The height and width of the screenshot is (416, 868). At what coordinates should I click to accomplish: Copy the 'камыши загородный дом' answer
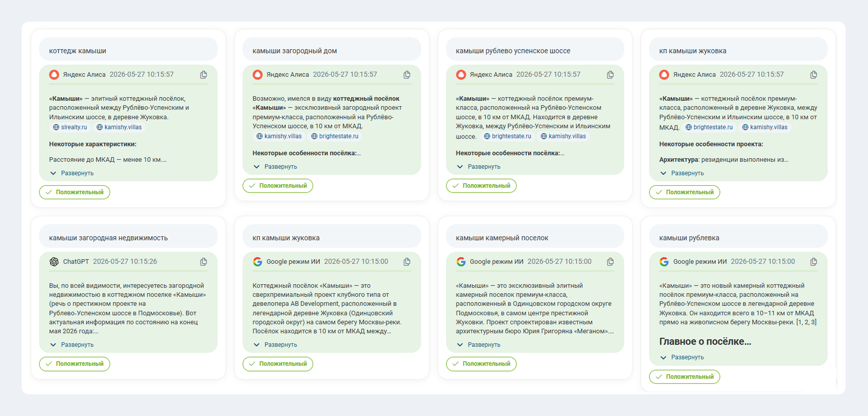(407, 75)
